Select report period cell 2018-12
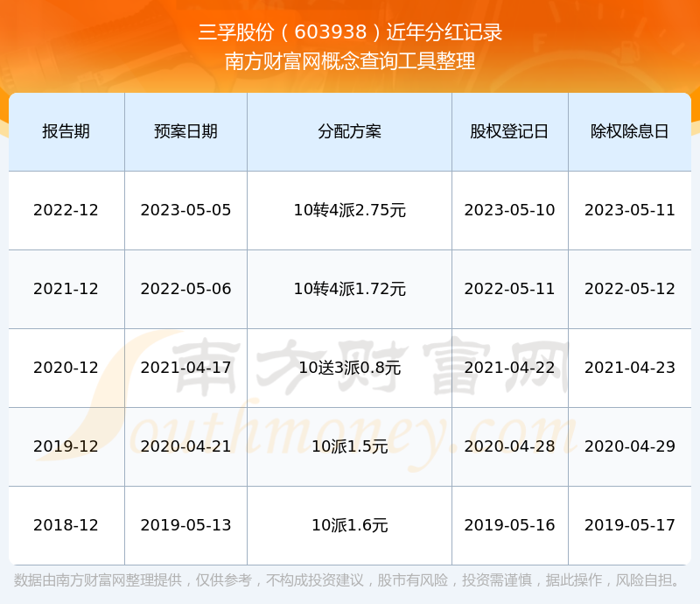The width and height of the screenshot is (700, 604). pos(66,525)
